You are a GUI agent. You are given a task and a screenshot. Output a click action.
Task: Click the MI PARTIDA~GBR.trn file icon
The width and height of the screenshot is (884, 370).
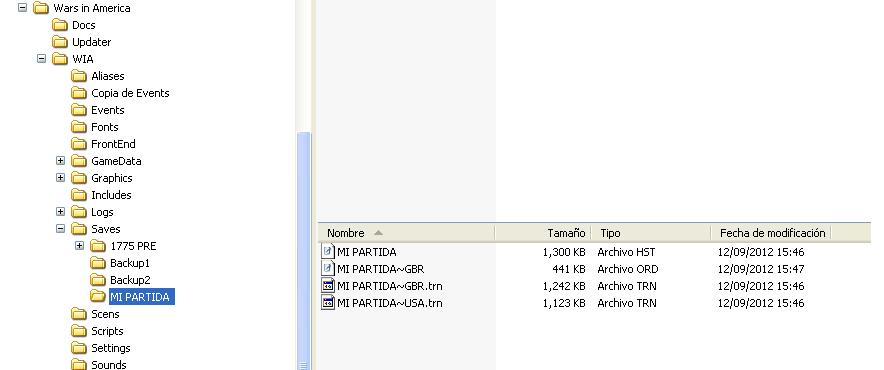[328, 286]
